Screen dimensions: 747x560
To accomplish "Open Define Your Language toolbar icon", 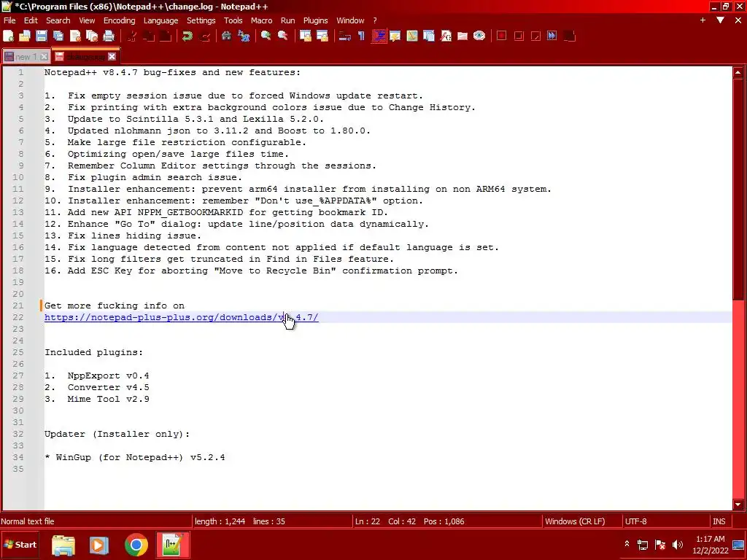I will click(x=395, y=36).
